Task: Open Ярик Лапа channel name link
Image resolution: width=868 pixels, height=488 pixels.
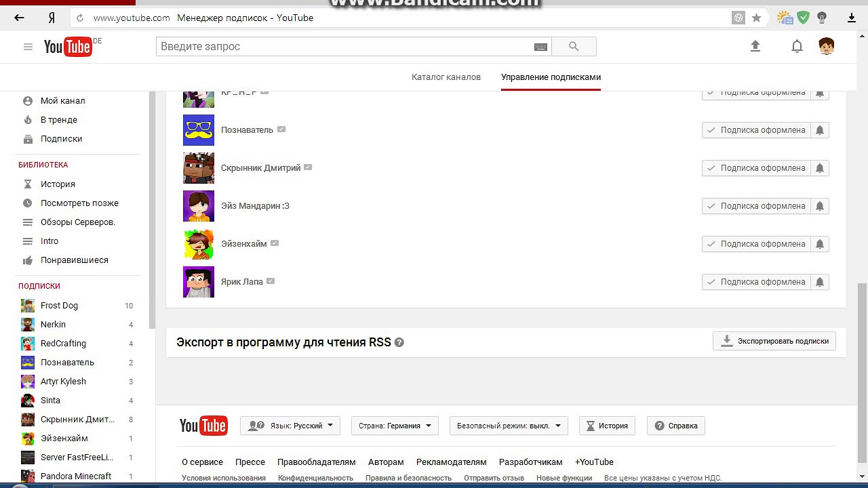Action: coord(242,282)
